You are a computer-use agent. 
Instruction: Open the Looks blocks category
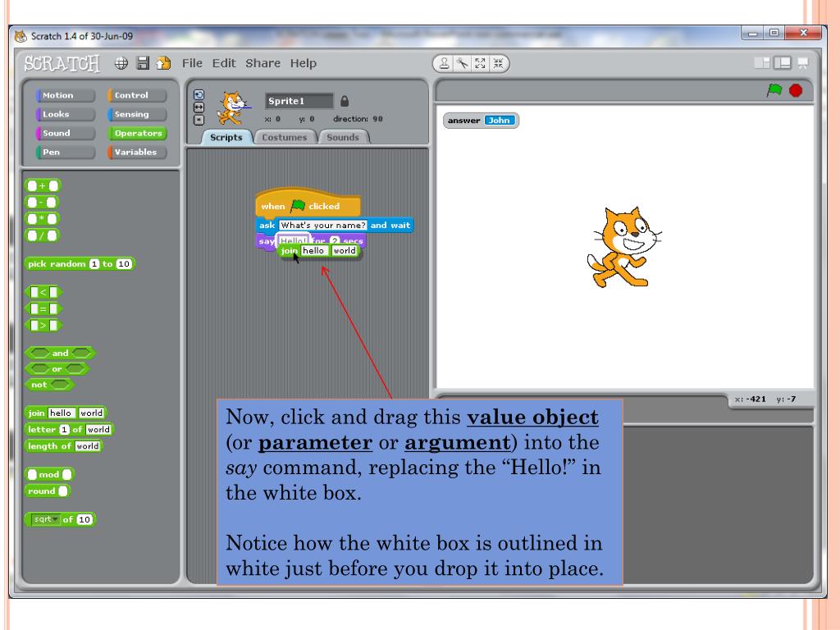click(x=66, y=114)
